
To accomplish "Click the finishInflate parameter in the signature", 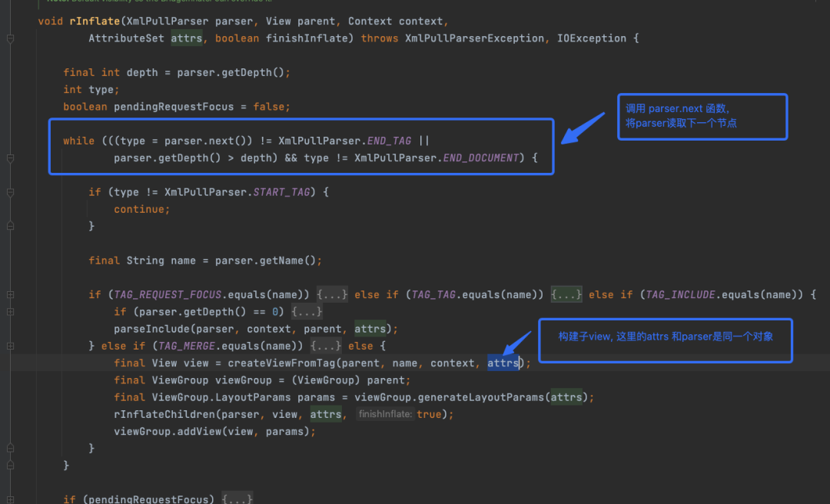I will pos(307,38).
